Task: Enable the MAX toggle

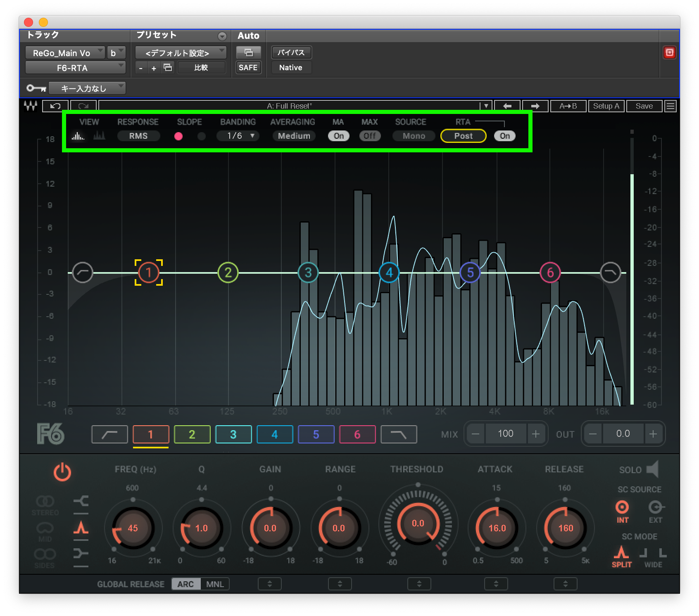Action: pos(370,136)
